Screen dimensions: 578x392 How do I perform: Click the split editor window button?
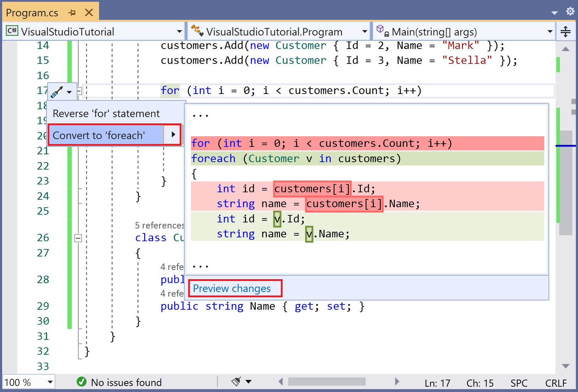pyautogui.click(x=566, y=32)
